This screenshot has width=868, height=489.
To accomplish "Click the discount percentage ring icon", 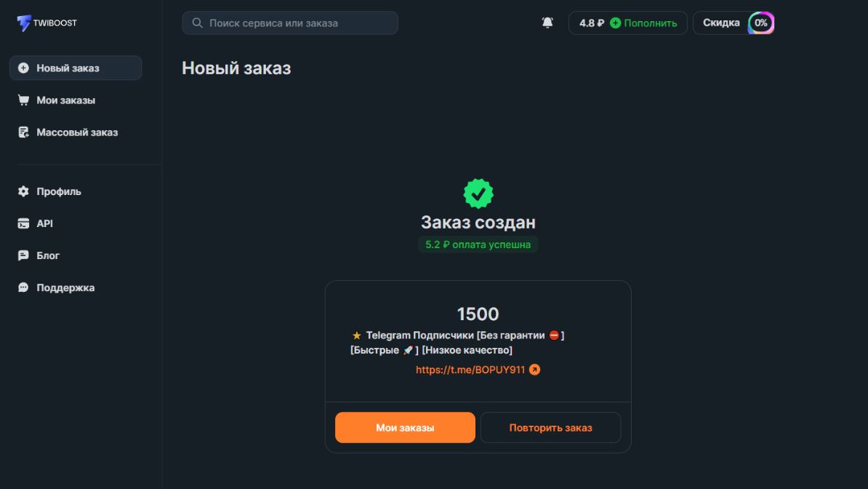I will (x=761, y=23).
